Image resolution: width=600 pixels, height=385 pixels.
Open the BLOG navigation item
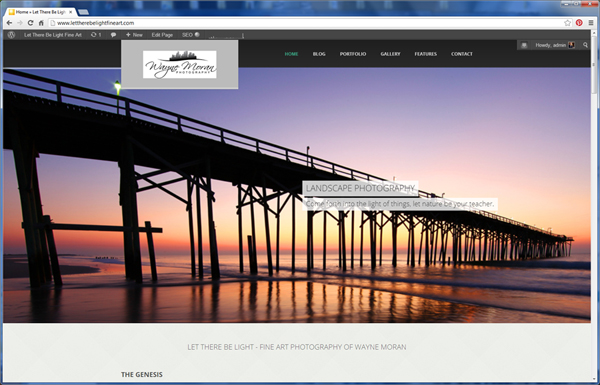(319, 54)
